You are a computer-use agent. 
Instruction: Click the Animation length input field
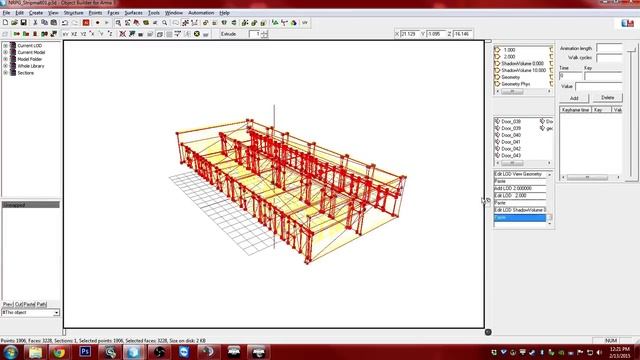609,48
